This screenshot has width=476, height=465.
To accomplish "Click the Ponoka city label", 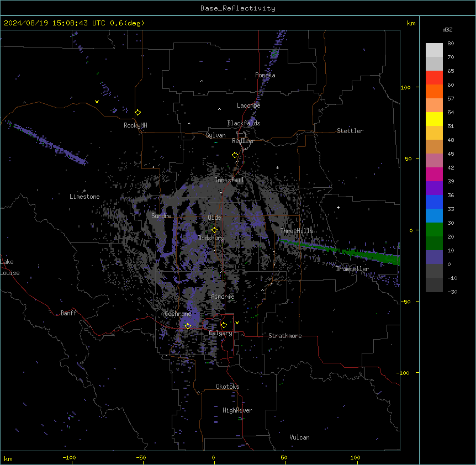I will [x=265, y=75].
